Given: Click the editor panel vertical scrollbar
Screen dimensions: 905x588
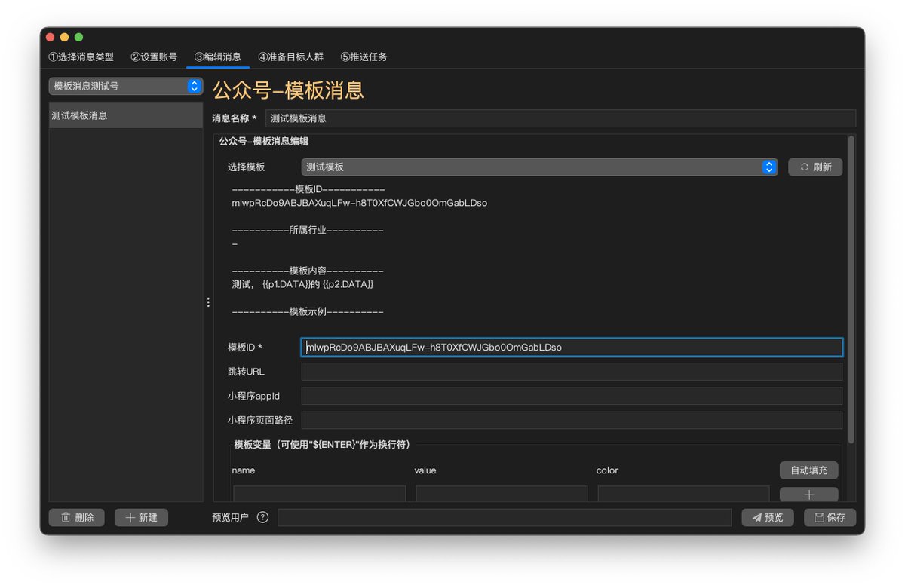Looking at the screenshot, I should pyautogui.click(x=851, y=289).
